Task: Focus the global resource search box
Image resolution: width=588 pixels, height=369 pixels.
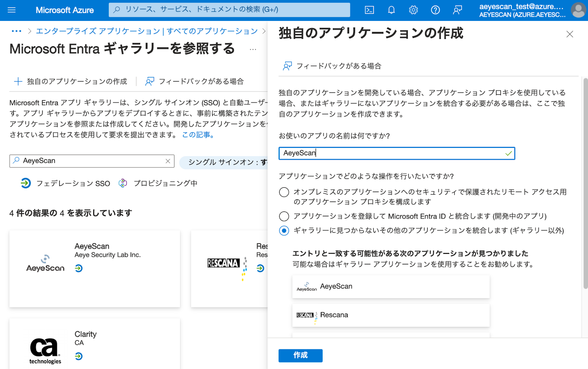Action: click(x=229, y=10)
